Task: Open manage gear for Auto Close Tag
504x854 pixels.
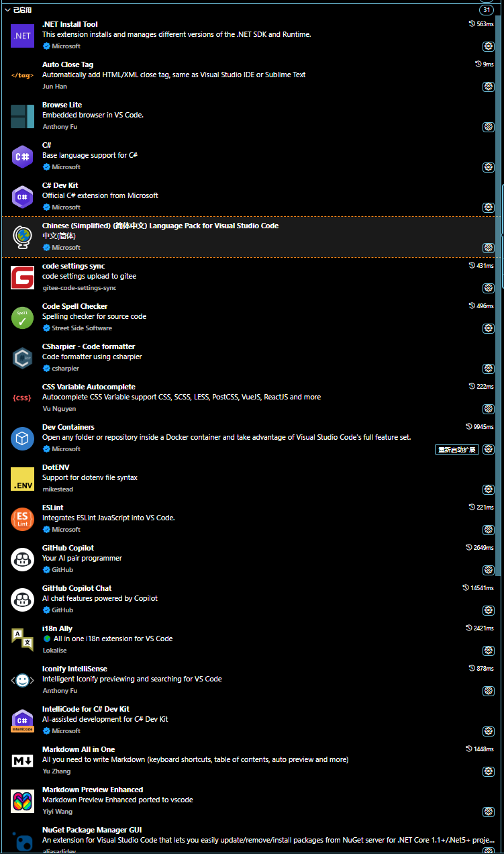Action: pyautogui.click(x=488, y=87)
